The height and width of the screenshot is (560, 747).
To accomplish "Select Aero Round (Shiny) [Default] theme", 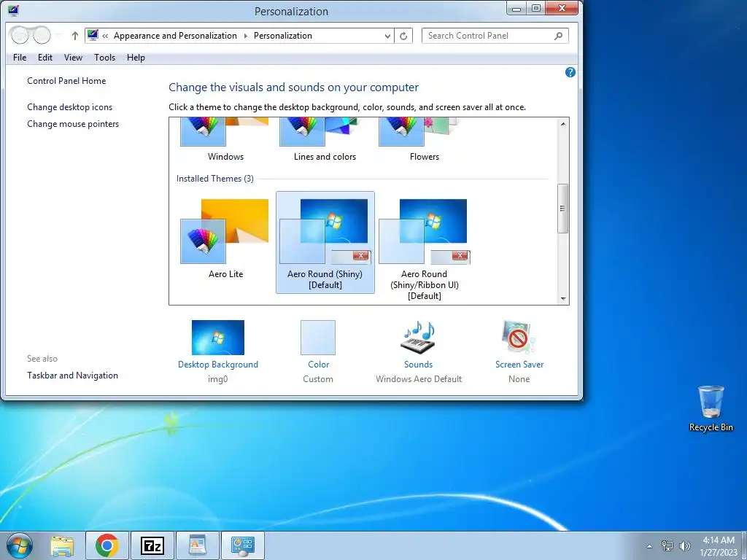I will pyautogui.click(x=325, y=242).
